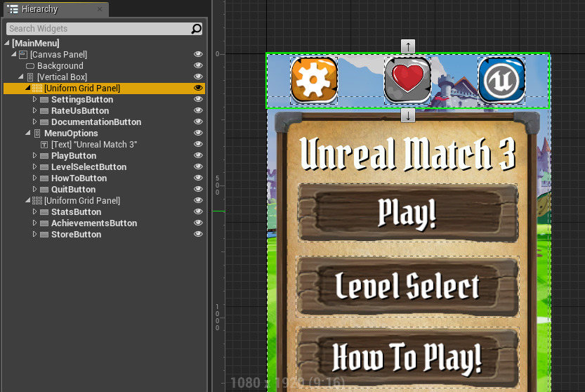Toggle visibility of the Vertical Box
Image resolution: width=585 pixels, height=392 pixels.
pos(198,77)
